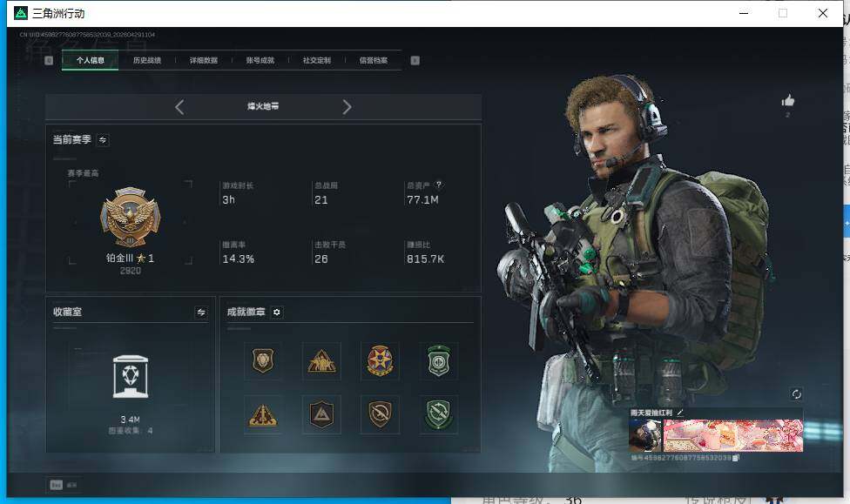Select the crossed-out shield achievement badge

(x=380, y=414)
